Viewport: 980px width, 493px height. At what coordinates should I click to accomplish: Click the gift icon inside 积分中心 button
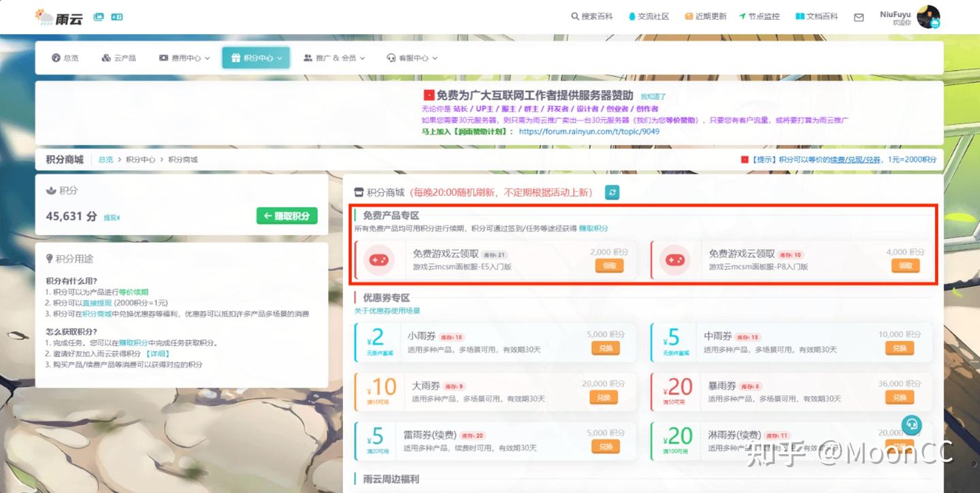coord(235,58)
